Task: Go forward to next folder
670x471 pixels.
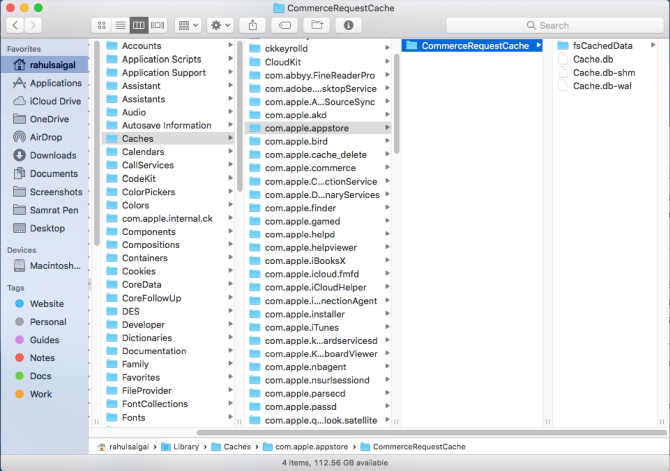Action: point(33,25)
